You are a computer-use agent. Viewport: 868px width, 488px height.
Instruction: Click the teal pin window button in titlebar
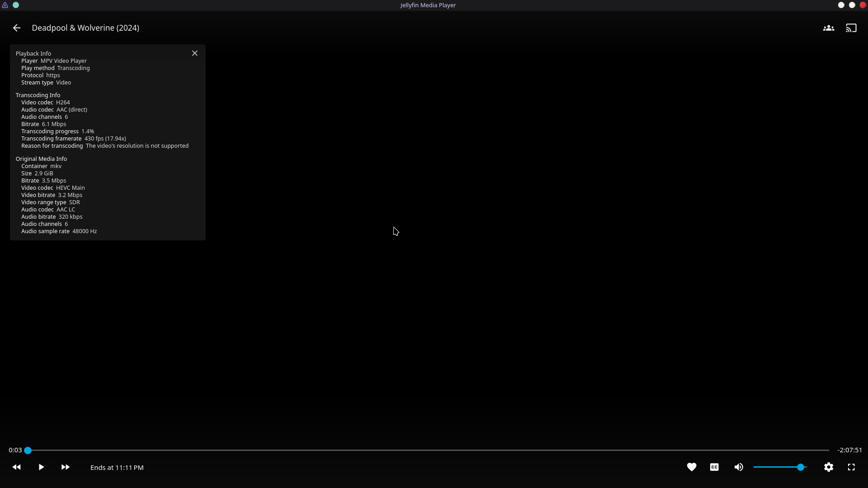click(16, 5)
